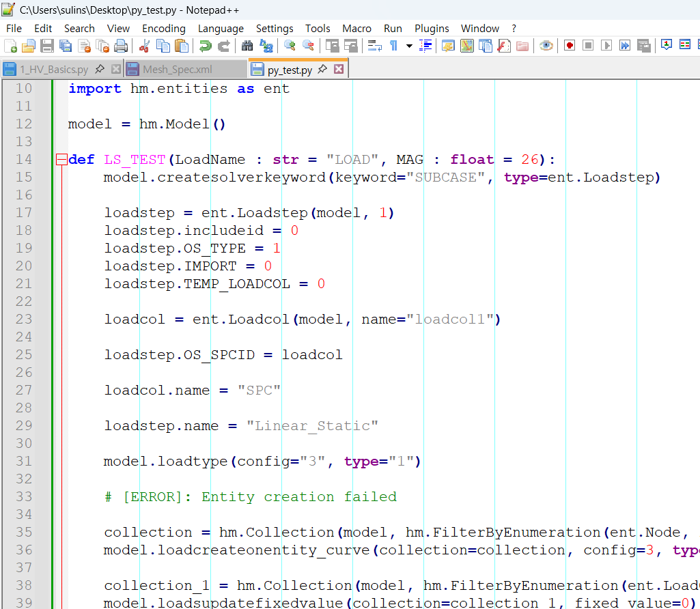Image resolution: width=700 pixels, height=609 pixels.
Task: Click the red-green list plugin icon
Action: (685, 45)
